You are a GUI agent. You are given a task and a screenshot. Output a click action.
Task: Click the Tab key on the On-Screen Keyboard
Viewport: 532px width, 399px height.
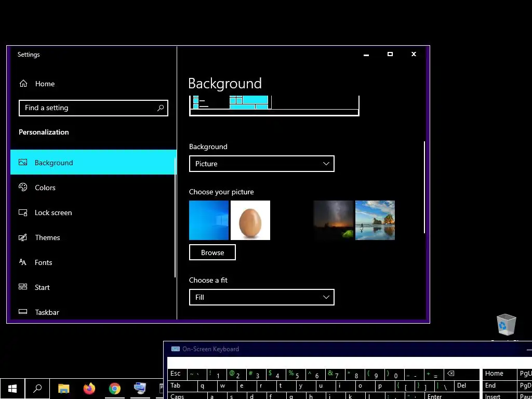[182, 386]
